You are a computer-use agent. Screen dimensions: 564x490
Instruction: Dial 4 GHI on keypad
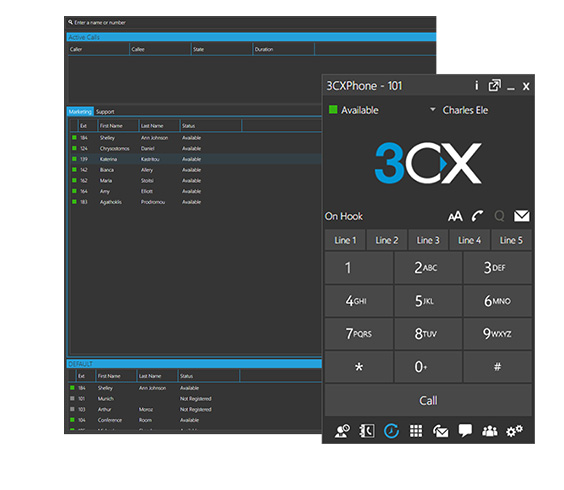pyautogui.click(x=359, y=301)
